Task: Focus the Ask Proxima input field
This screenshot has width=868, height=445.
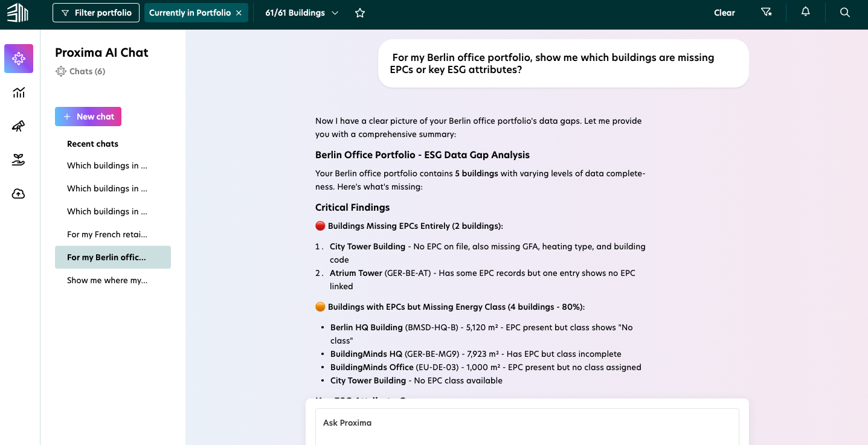Action: pos(527,426)
